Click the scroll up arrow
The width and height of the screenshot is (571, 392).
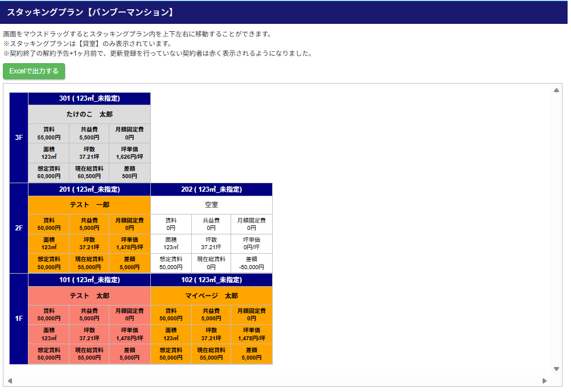(x=556, y=90)
